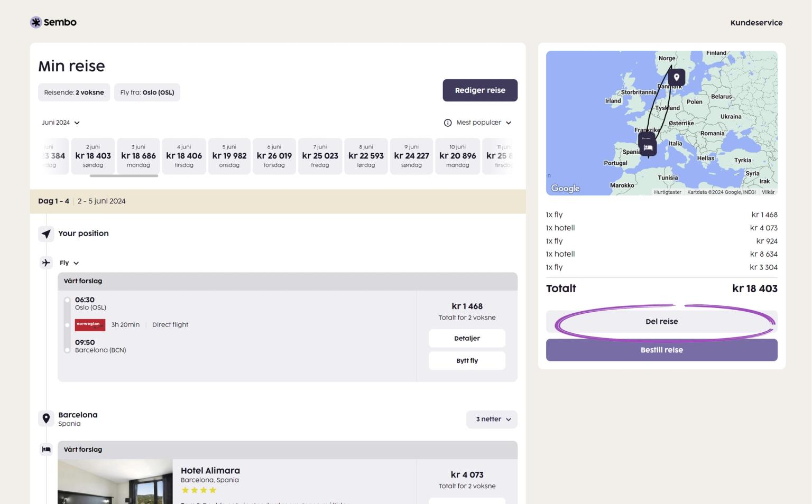Click the Sembo logo
Image resolution: width=812 pixels, height=504 pixels.
click(53, 22)
